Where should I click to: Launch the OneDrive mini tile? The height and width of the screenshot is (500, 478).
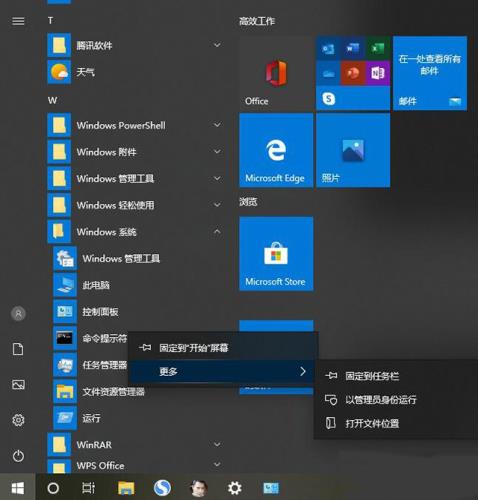pyautogui.click(x=328, y=73)
